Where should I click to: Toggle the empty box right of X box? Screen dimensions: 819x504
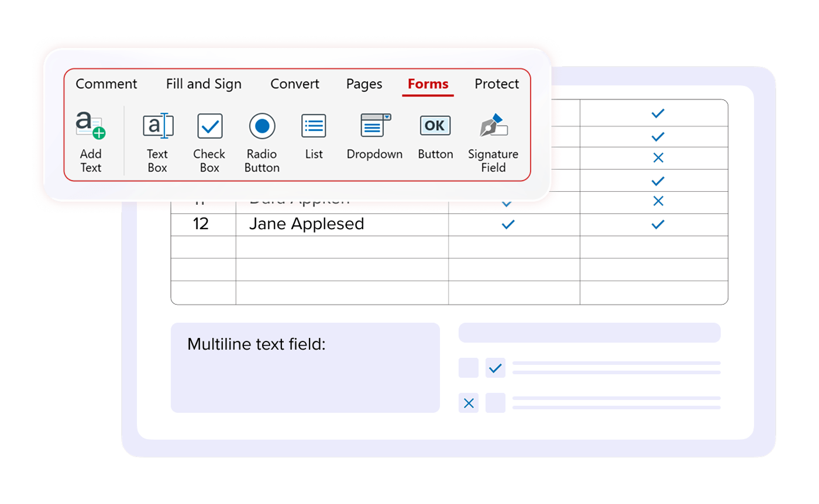(495, 403)
